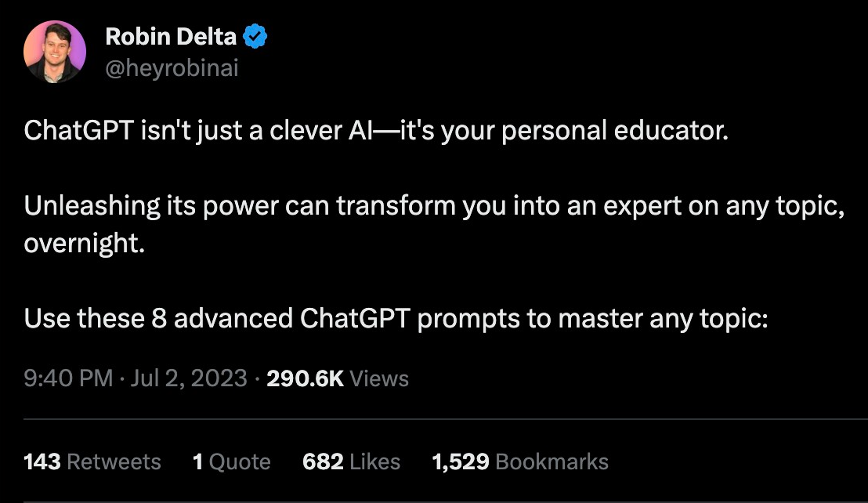This screenshot has height=503, width=868.
Task: View the 143 Retweets list
Action: point(92,461)
